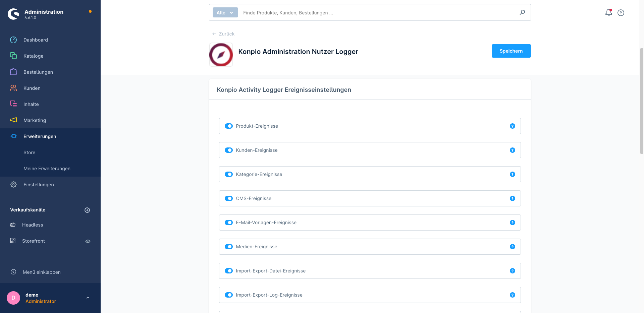Open the help question-mark icon in header
This screenshot has height=313, width=644.
(621, 13)
